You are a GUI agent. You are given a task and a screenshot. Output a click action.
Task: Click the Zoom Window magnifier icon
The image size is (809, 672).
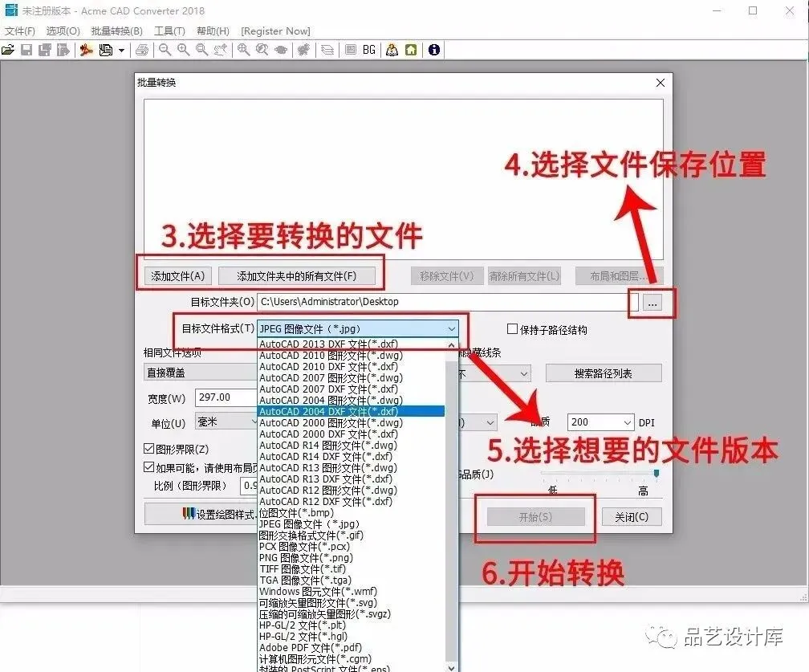pos(201,50)
